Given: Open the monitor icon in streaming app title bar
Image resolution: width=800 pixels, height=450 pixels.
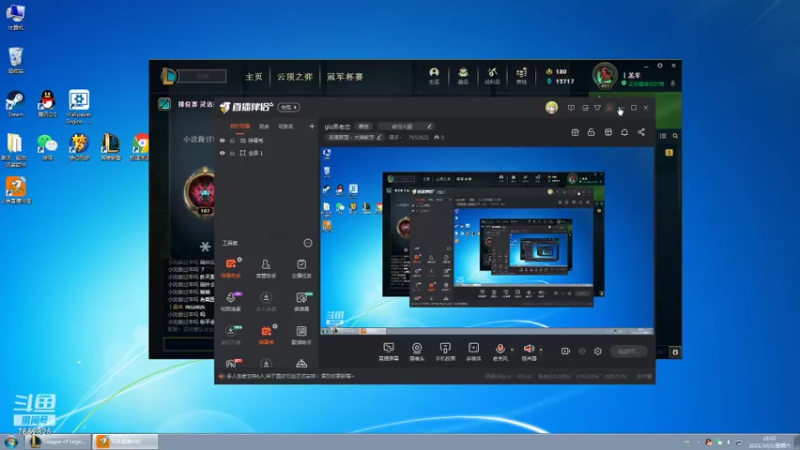Looking at the screenshot, I should click(585, 108).
